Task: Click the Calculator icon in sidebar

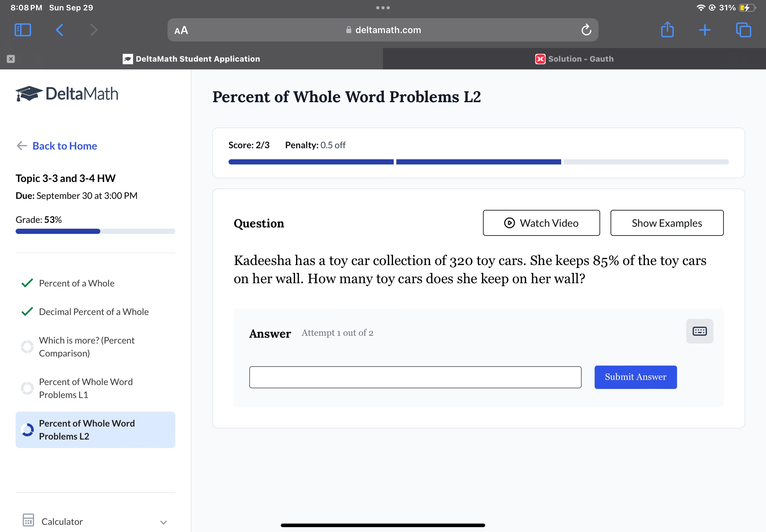Action: pos(28,520)
